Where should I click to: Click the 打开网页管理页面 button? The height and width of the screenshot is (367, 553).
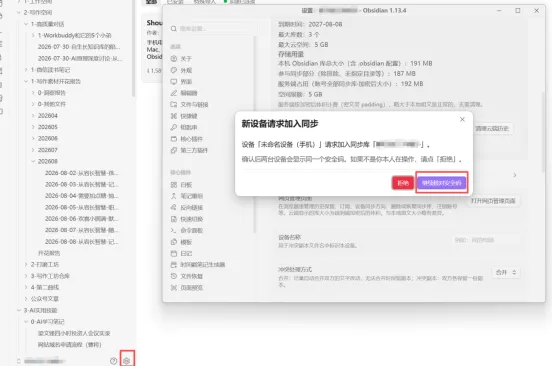493,201
